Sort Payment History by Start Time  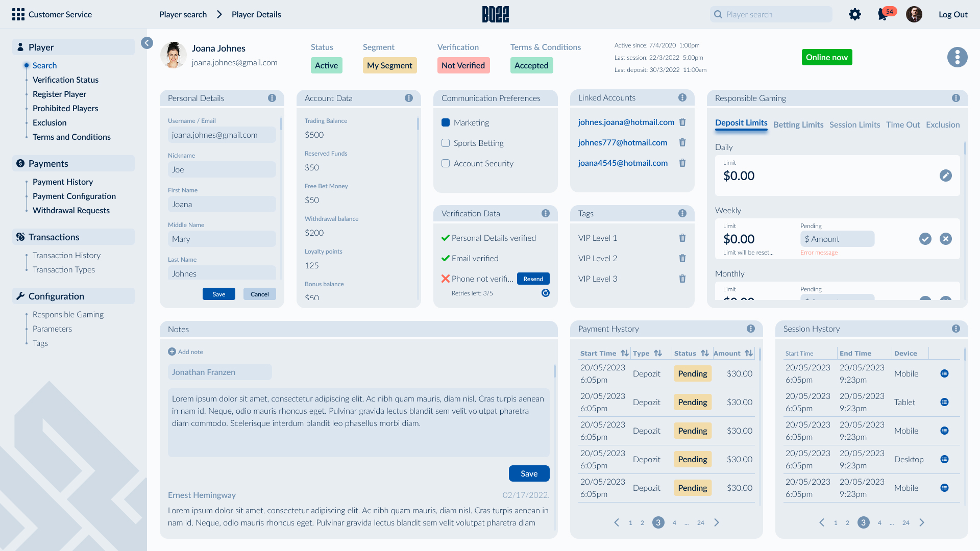[624, 353]
